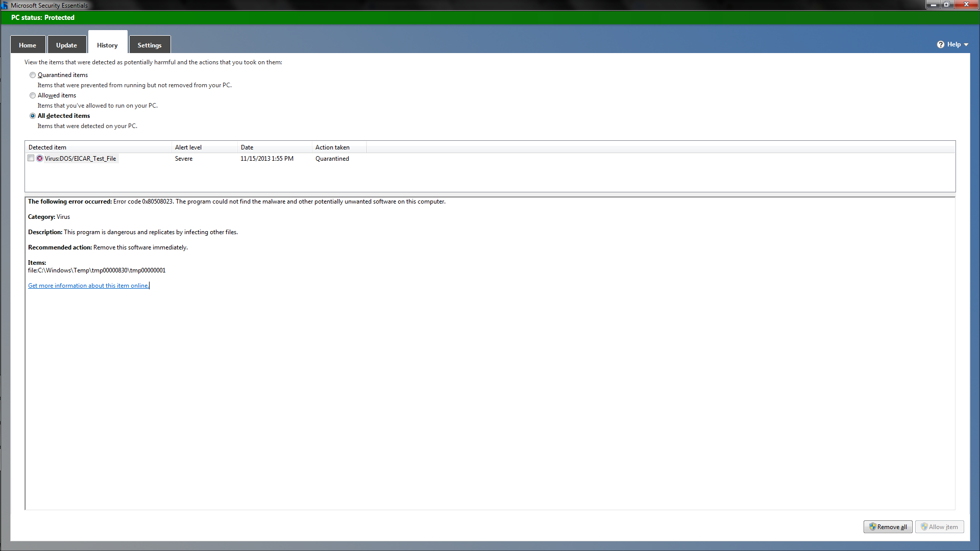Select the Quarantined items radio button
The image size is (980, 551).
point(33,75)
